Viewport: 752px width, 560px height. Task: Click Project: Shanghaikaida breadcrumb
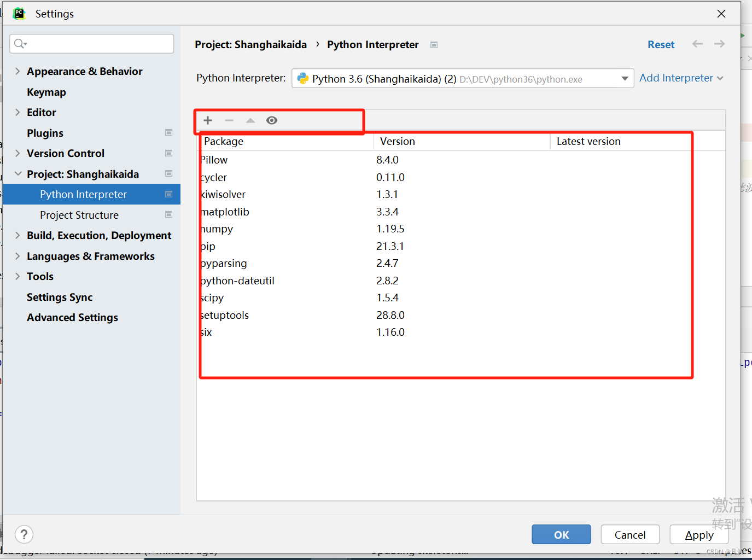pyautogui.click(x=250, y=44)
